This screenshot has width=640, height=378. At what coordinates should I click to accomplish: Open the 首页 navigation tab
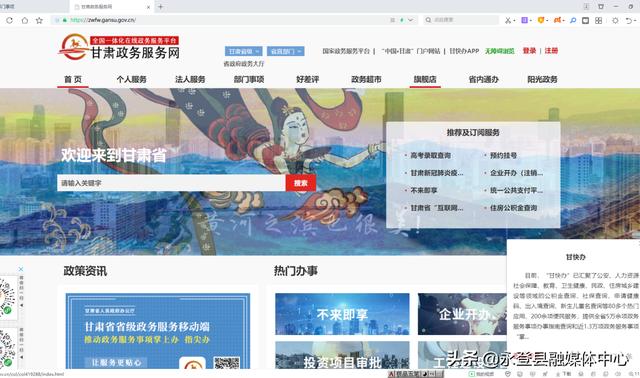click(x=73, y=79)
